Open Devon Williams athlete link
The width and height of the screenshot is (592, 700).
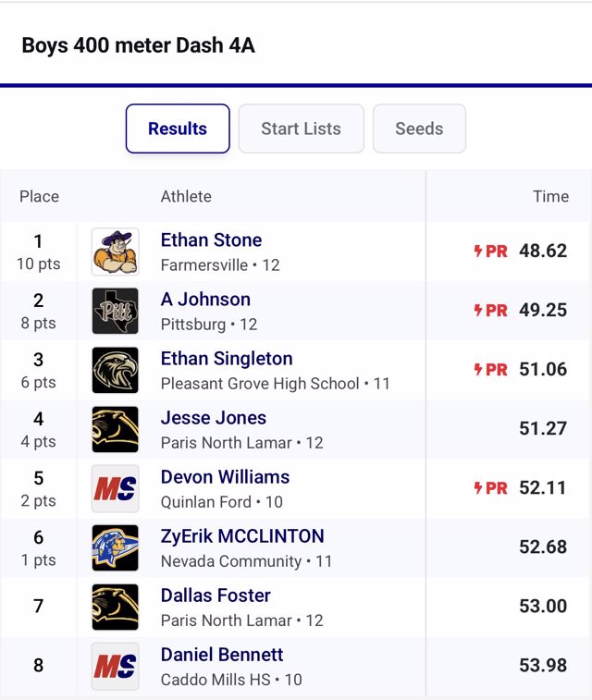(x=225, y=477)
